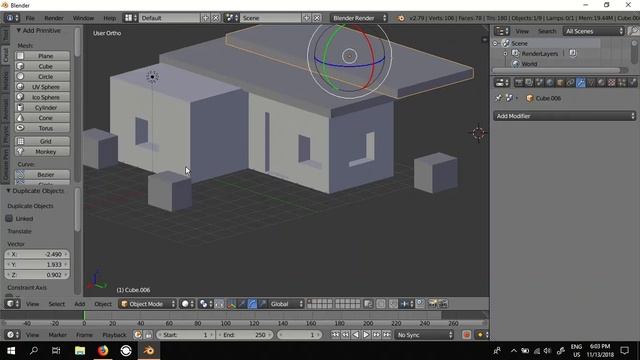The height and width of the screenshot is (360, 640).
Task: Click the Circle mesh icon
Action: tap(20, 76)
